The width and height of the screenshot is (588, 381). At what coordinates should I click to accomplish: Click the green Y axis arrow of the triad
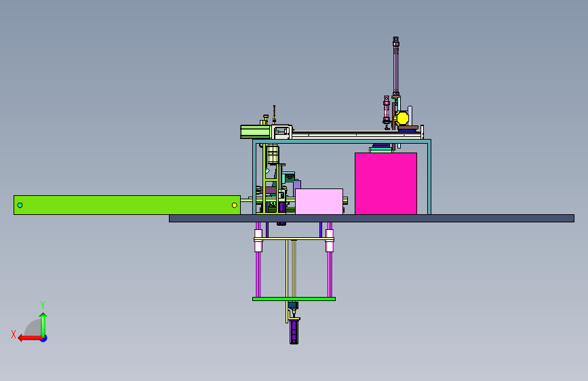tap(43, 324)
